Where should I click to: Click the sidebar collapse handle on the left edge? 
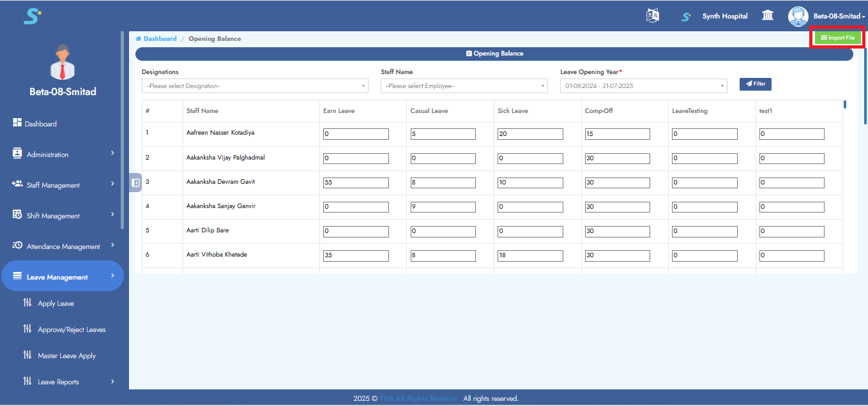(134, 182)
